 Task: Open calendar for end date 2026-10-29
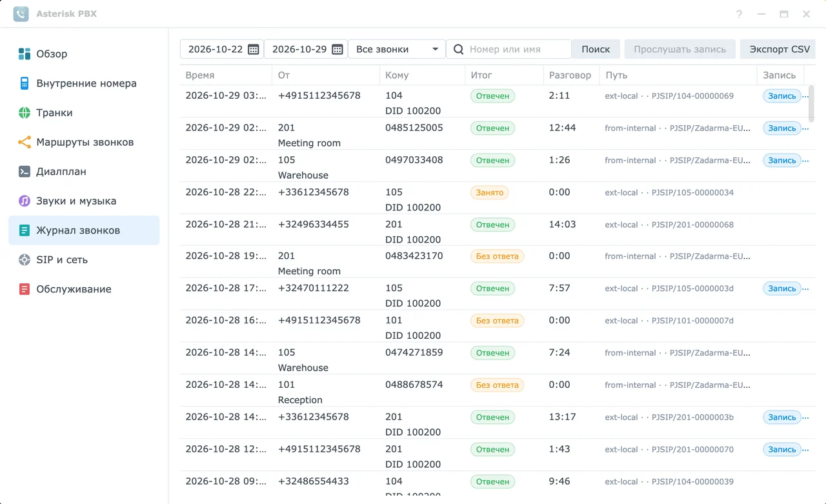click(x=337, y=49)
